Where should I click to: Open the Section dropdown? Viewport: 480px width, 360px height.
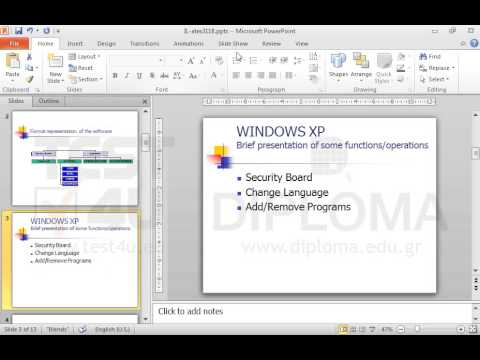coord(86,79)
